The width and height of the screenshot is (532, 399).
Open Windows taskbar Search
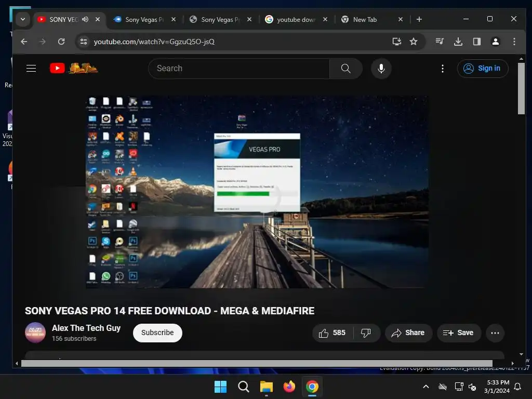pos(243,387)
